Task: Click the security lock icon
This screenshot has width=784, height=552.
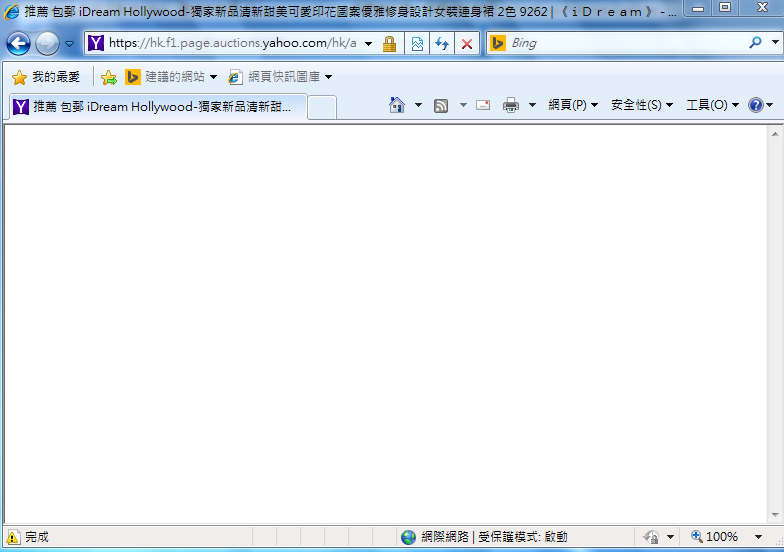Action: [x=390, y=44]
